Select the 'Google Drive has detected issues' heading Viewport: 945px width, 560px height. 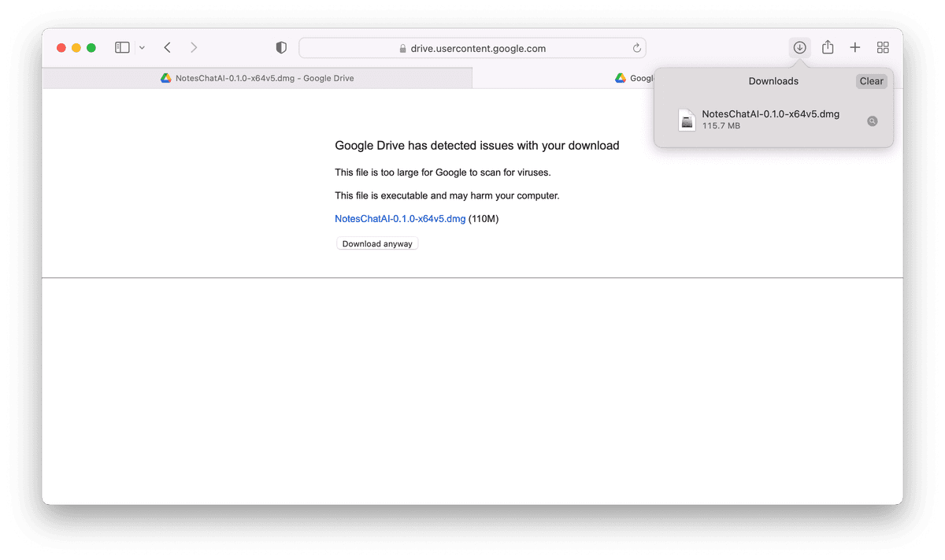[x=477, y=146]
